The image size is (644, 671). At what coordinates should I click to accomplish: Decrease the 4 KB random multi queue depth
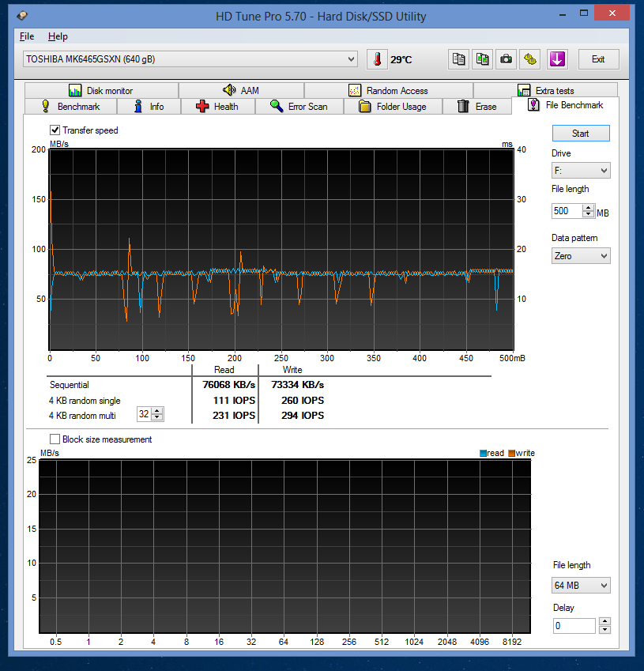click(157, 417)
